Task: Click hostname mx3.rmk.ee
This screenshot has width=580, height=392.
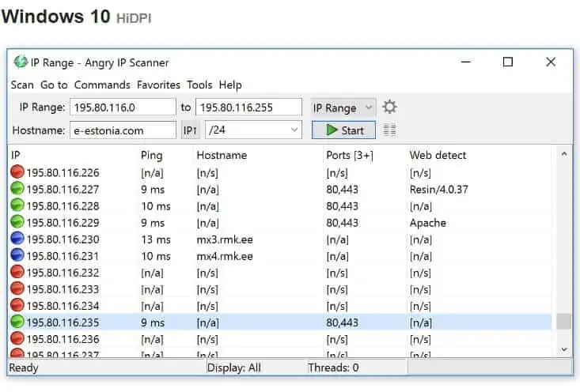Action: point(225,239)
